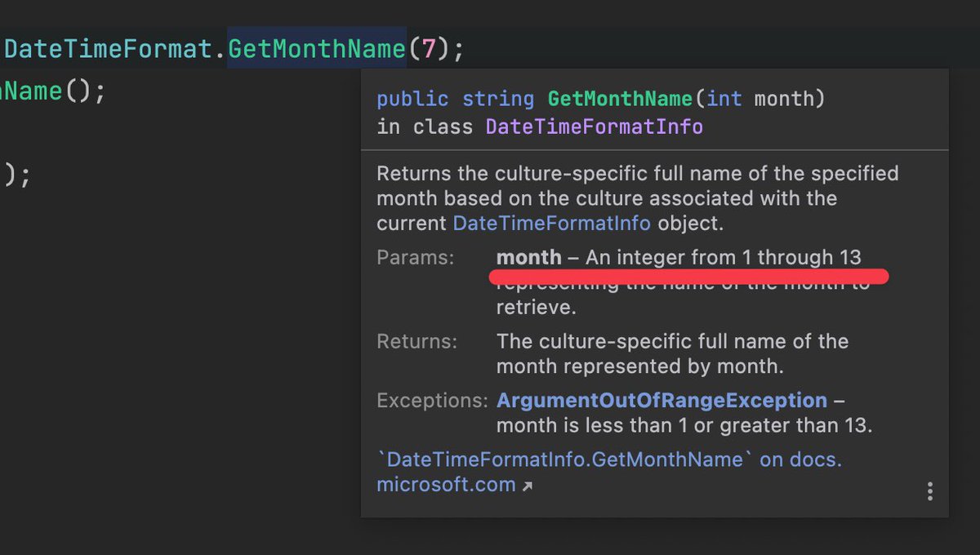Open the three-dot options menu in the documentation popup
Screen dimensions: 980x555
(x=929, y=491)
